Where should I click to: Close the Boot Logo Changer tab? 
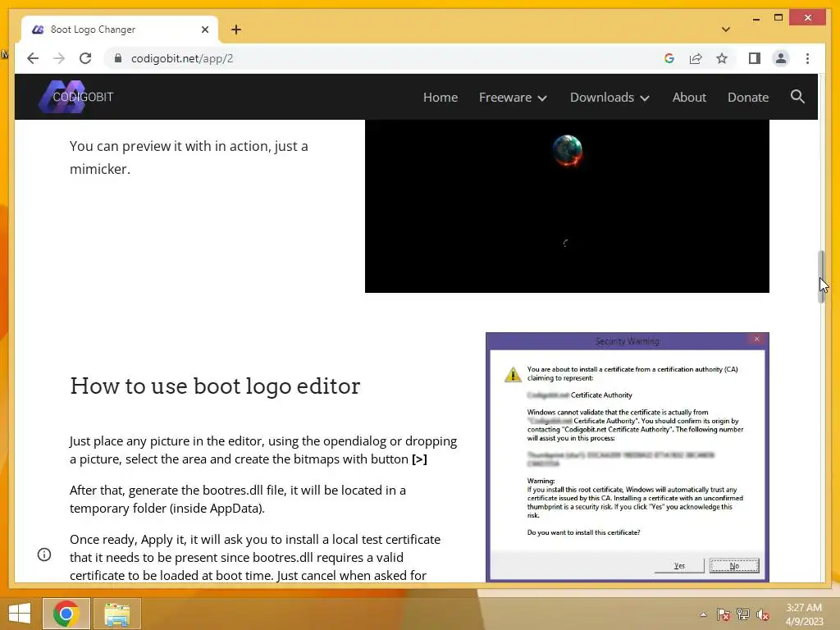[204, 30]
